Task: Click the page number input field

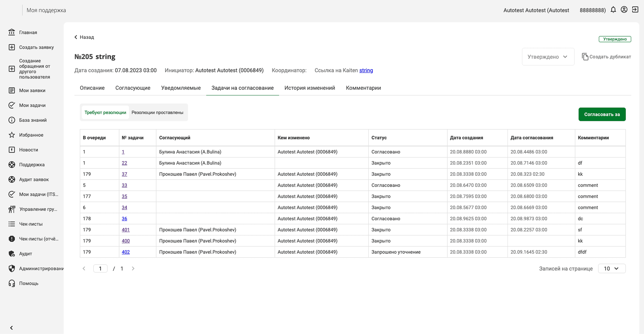Action: coord(100,268)
